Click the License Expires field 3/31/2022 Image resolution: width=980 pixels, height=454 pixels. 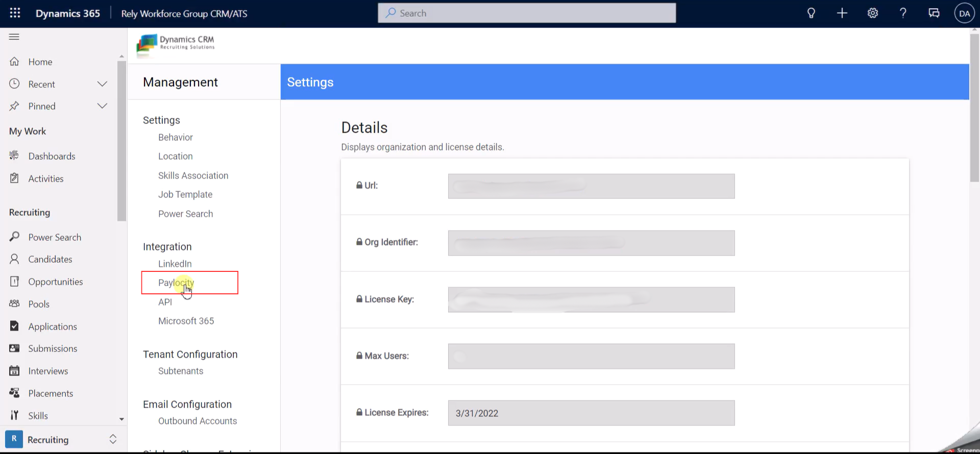tap(591, 413)
